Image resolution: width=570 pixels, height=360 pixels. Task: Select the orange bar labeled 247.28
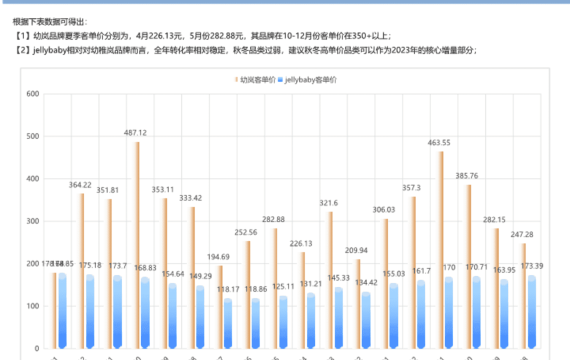tap(524, 296)
